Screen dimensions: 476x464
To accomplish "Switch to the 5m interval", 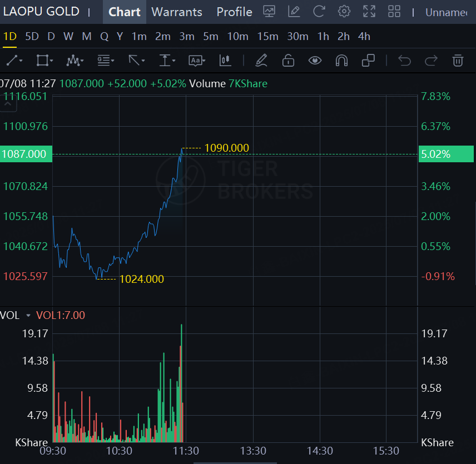I will point(211,36).
